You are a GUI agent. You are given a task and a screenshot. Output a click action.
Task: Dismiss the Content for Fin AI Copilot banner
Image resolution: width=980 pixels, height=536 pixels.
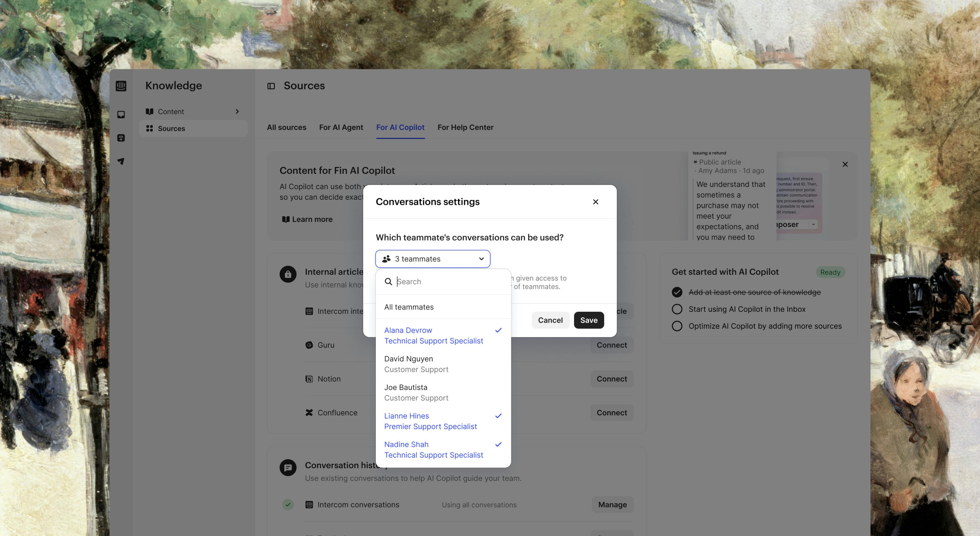[845, 164]
